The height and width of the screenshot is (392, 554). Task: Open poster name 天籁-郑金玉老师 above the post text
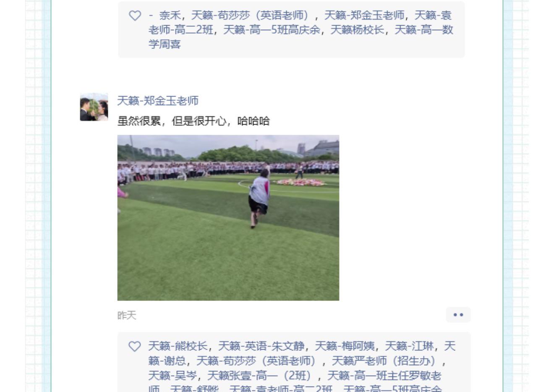coord(158,101)
